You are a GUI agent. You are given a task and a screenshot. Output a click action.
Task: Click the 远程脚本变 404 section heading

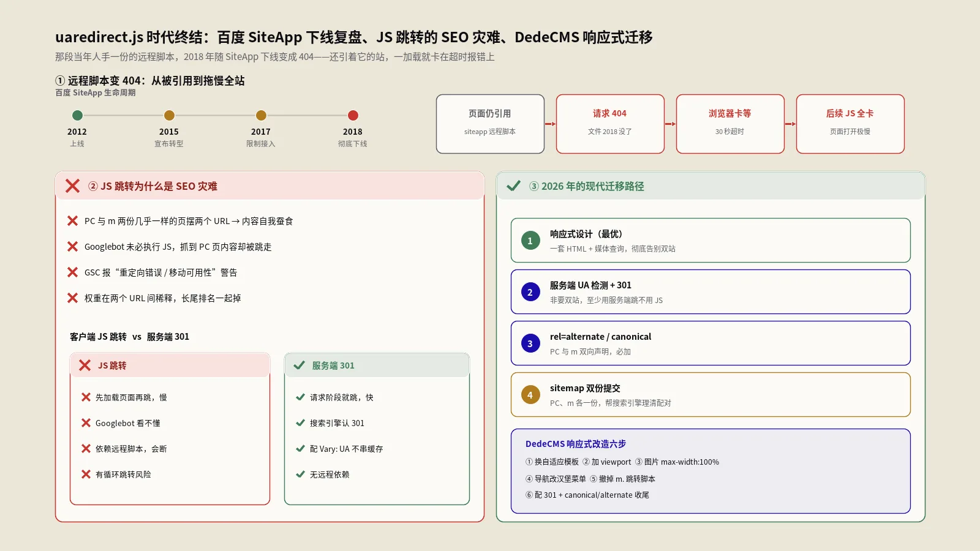[x=150, y=81]
